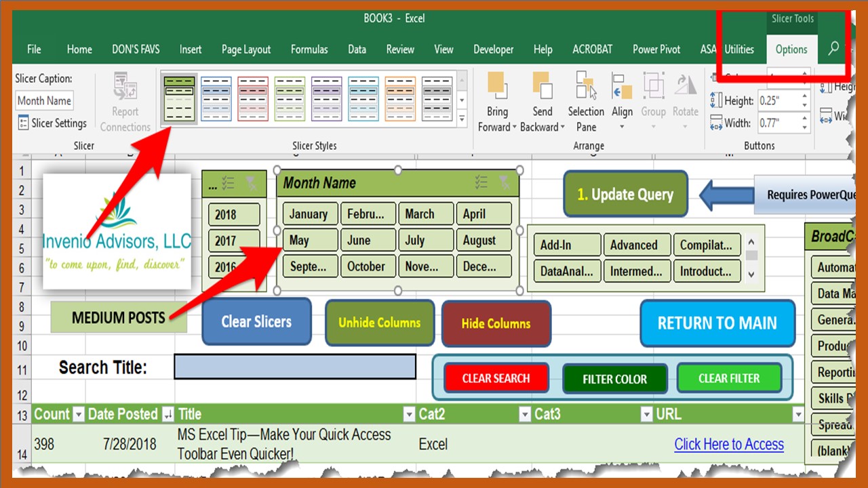
Task: Open the Power Pivot tab
Action: tap(656, 49)
